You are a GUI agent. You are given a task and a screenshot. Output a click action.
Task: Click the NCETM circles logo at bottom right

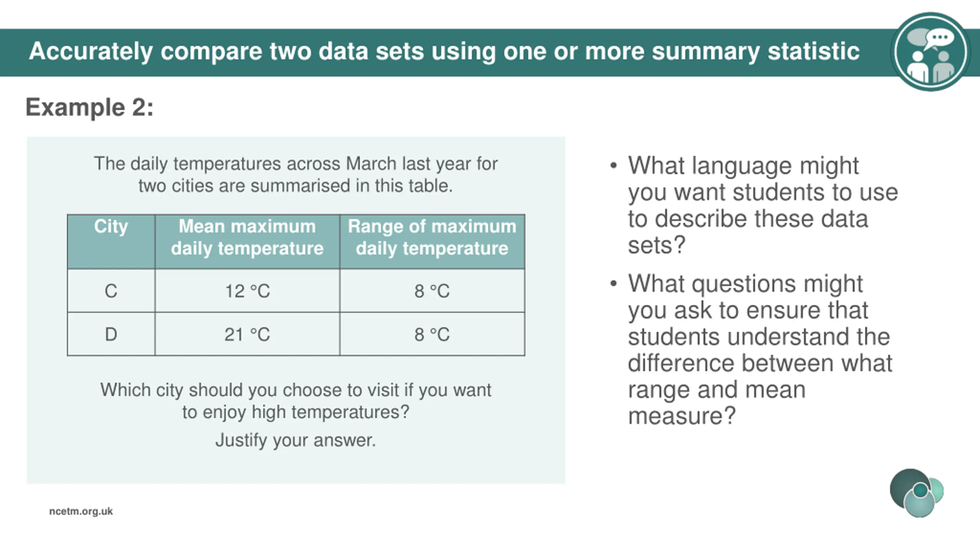(x=917, y=493)
